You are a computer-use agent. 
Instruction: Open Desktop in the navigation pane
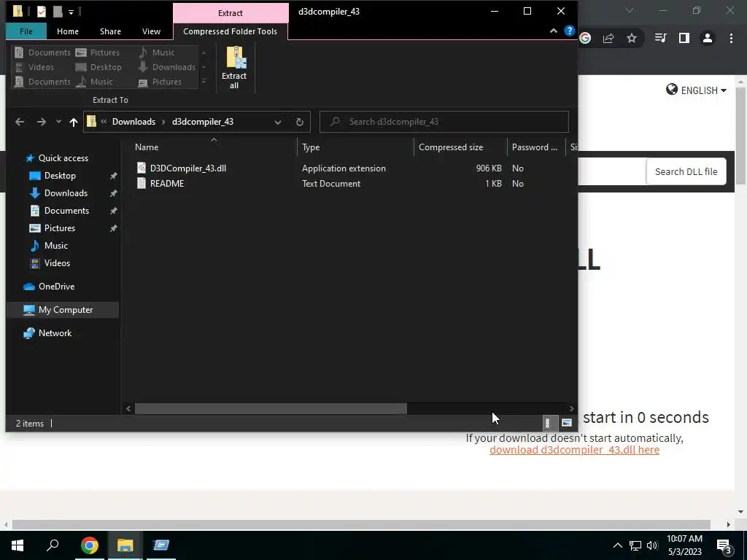click(60, 176)
